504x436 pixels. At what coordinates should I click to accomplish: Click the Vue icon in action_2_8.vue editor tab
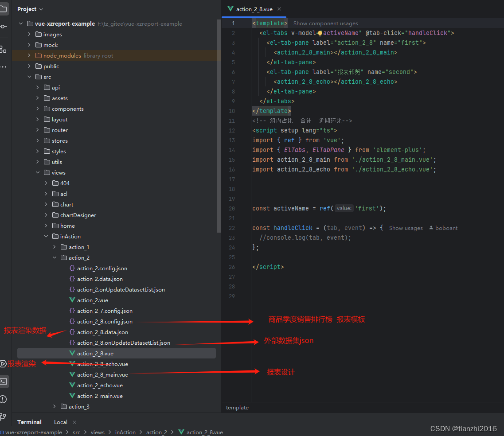click(231, 9)
